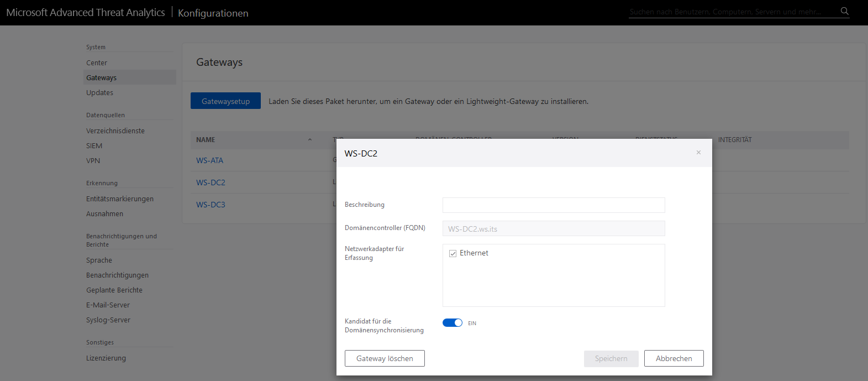Open Lizenzierung in the sidebar
The width and height of the screenshot is (868, 381).
click(x=106, y=358)
